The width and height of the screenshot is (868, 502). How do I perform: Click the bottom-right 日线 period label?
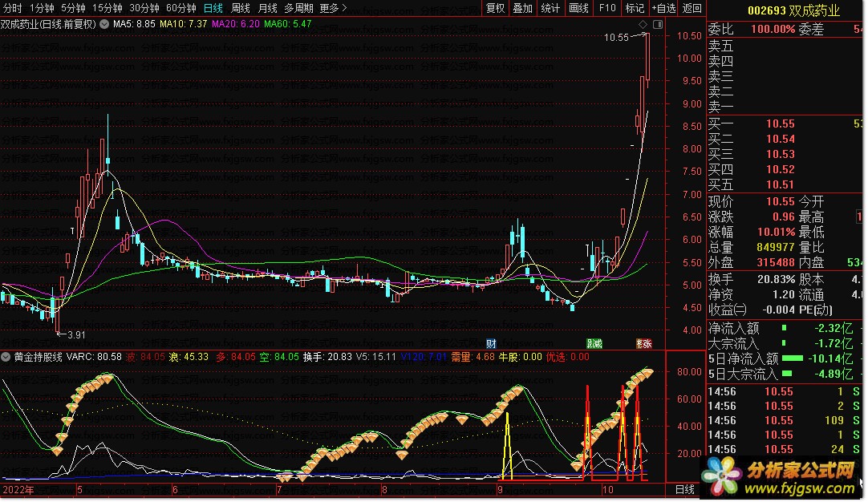[685, 490]
